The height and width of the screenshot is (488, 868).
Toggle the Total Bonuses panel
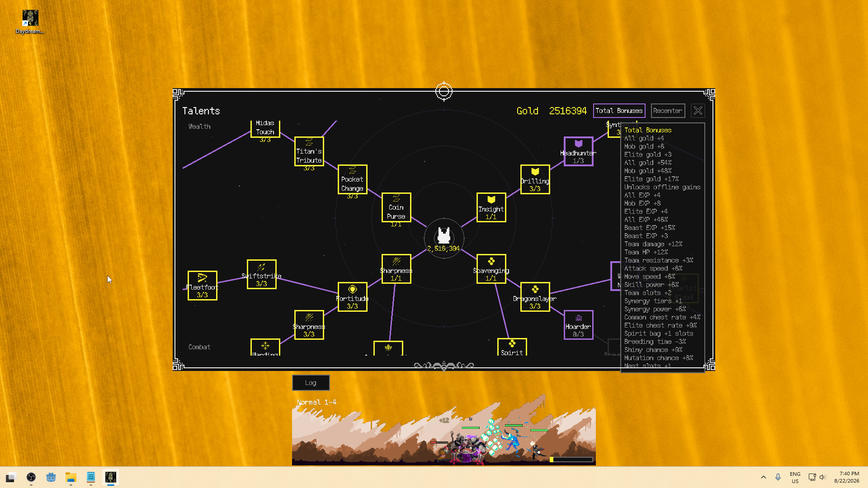click(619, 111)
